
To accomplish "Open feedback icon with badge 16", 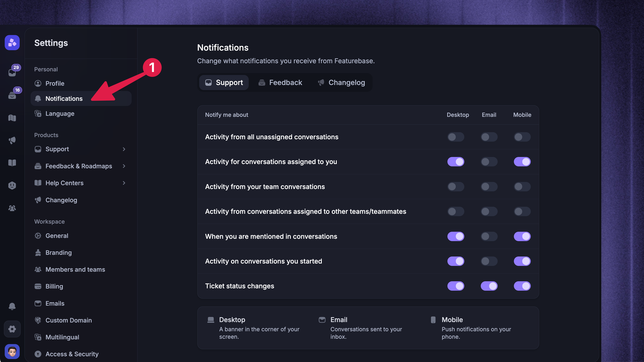I will tap(12, 95).
